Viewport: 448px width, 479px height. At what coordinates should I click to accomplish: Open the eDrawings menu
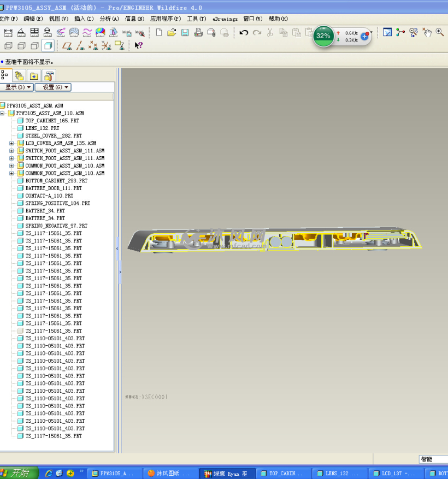[x=225, y=19]
